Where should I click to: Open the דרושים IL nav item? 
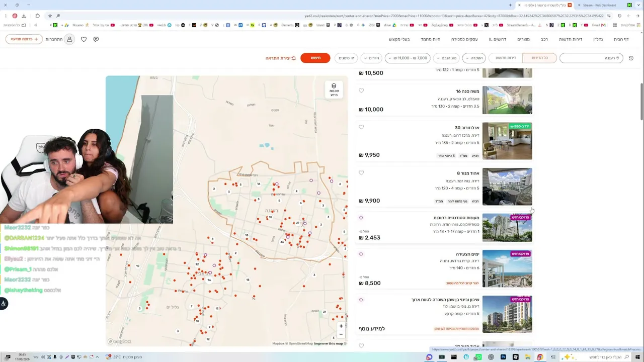click(498, 39)
